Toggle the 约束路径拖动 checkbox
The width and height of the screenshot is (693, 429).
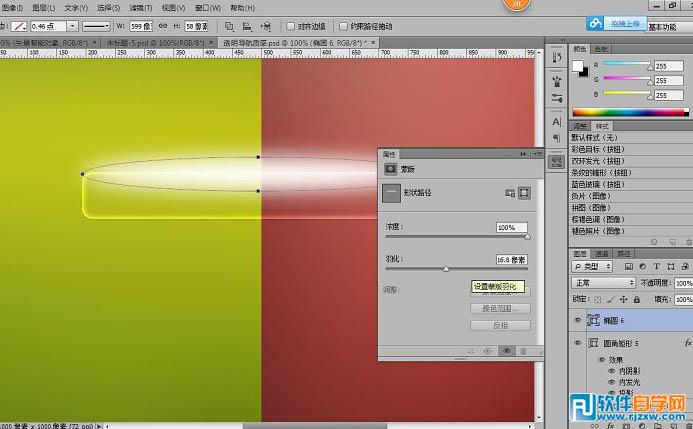[343, 27]
